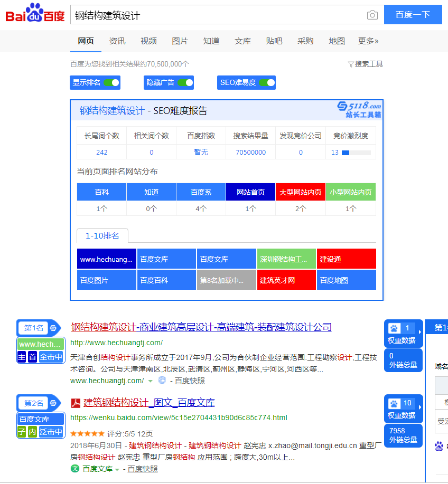
Task: Click the 全击中 tag
Action: [51, 357]
